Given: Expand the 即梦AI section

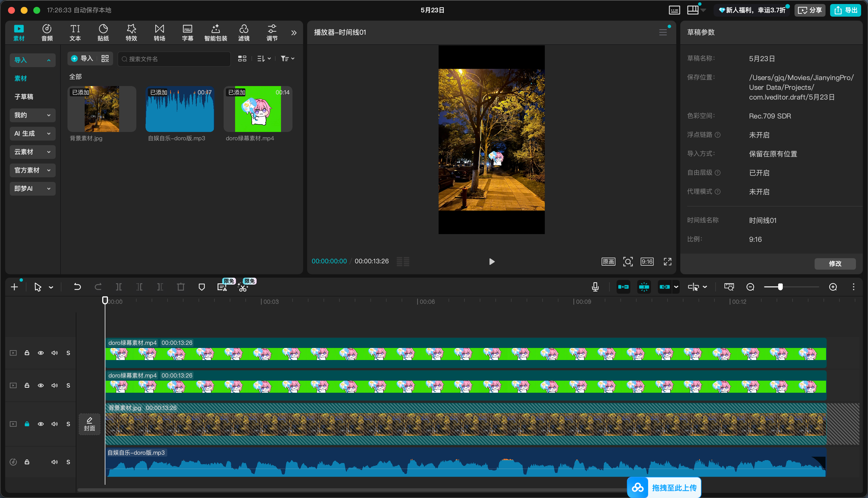Looking at the screenshot, I should click(x=32, y=188).
